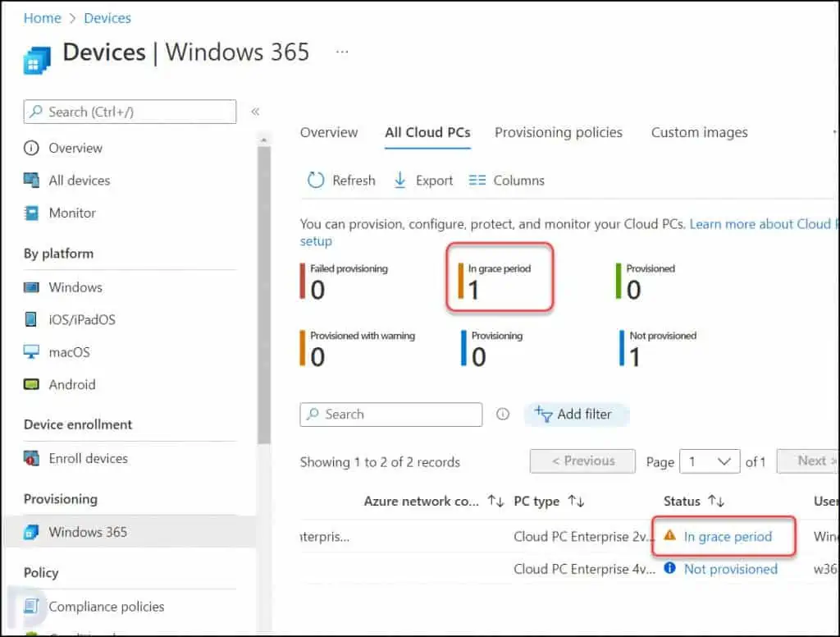This screenshot has width=840, height=637.
Task: Collapse the sidebar with the double chevron
Action: (256, 112)
